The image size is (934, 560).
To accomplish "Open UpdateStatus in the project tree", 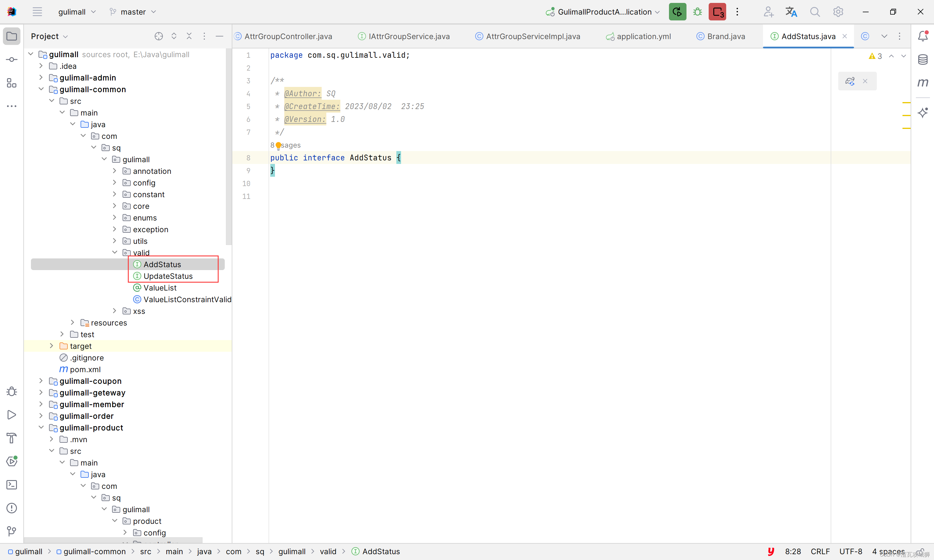I will [x=168, y=276].
